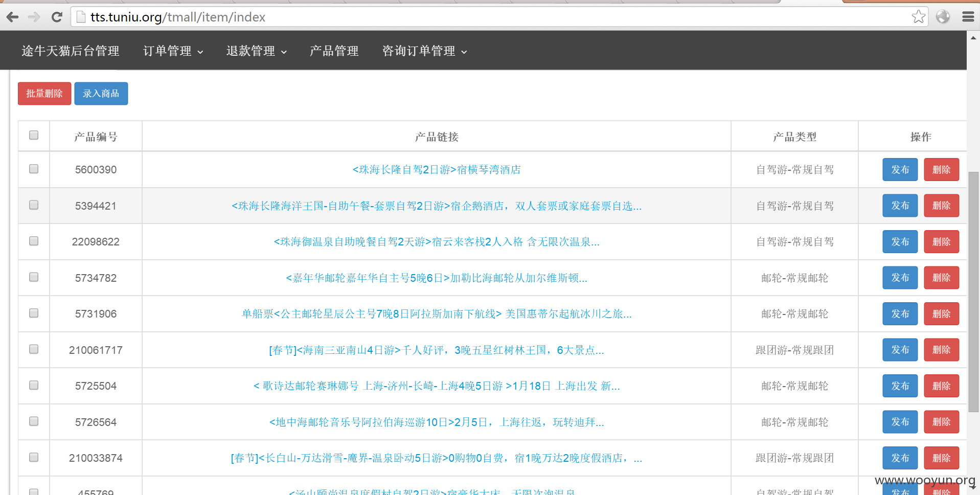Click 删除 for product 210033874
The image size is (980, 495).
(x=941, y=458)
